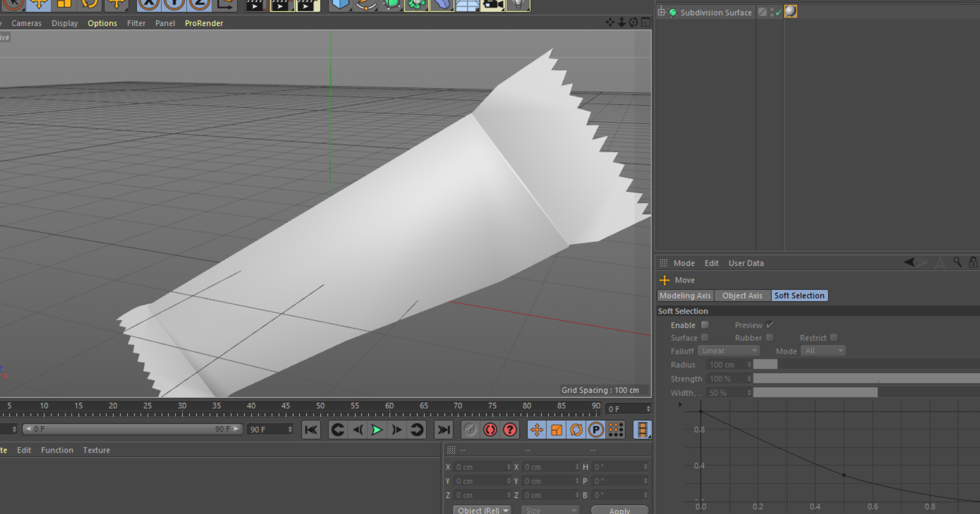
Task: Open Cameras viewport menu
Action: 27,23
